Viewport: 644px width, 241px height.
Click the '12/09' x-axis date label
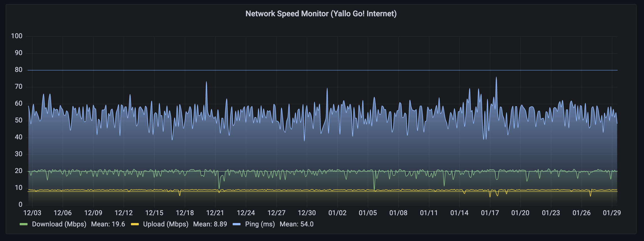93,213
